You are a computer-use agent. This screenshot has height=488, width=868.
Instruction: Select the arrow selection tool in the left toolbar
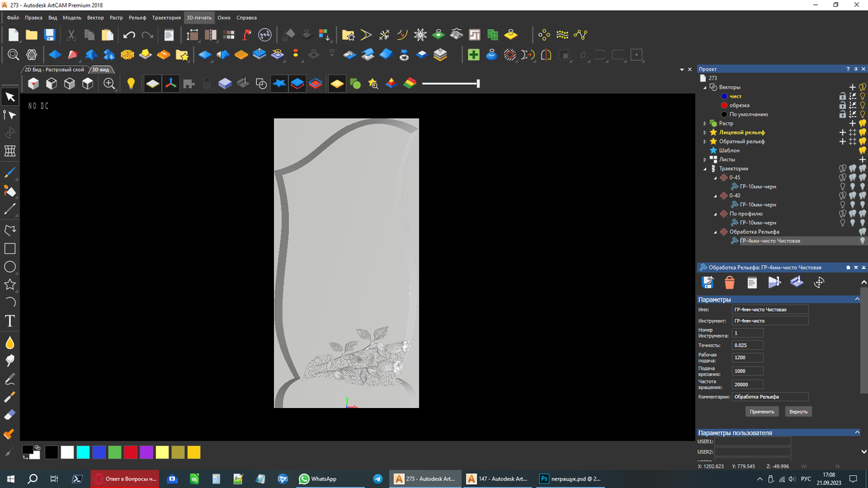point(10,97)
